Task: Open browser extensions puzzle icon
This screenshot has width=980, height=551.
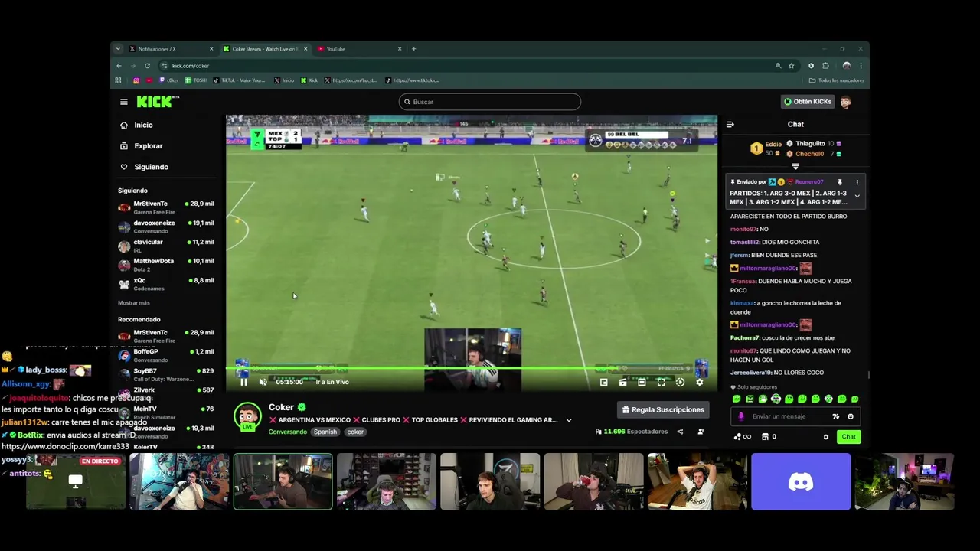Action: [x=825, y=66]
